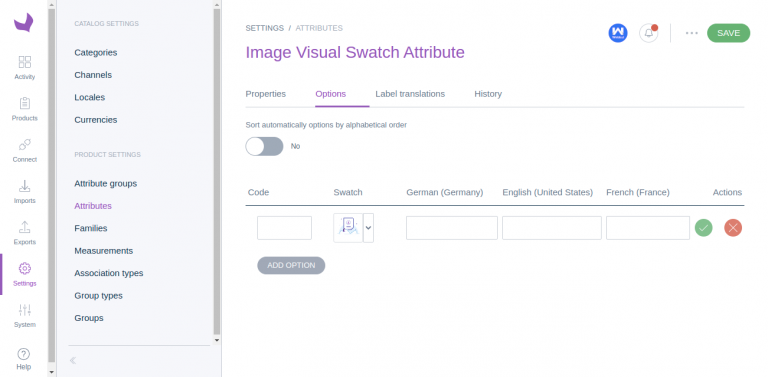
Task: Click the settings panel scrollbar down arrow
Action: click(217, 340)
